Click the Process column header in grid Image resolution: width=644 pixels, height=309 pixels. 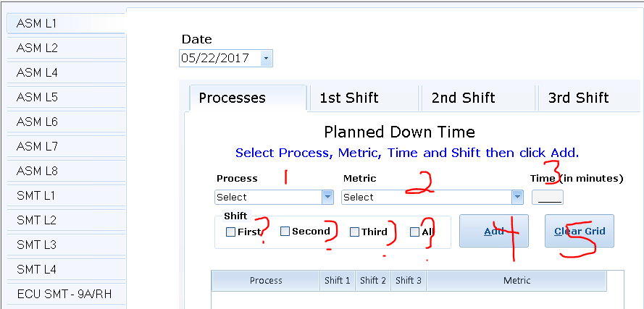point(265,281)
